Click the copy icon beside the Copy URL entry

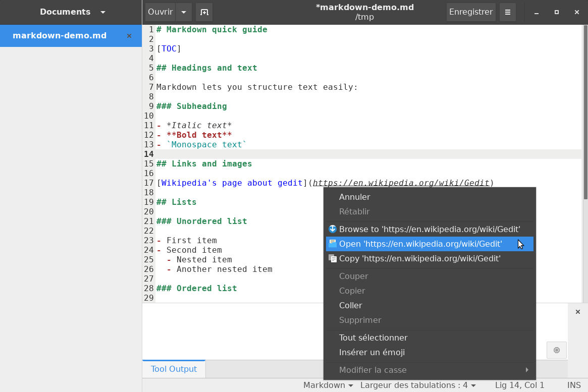coord(332,259)
